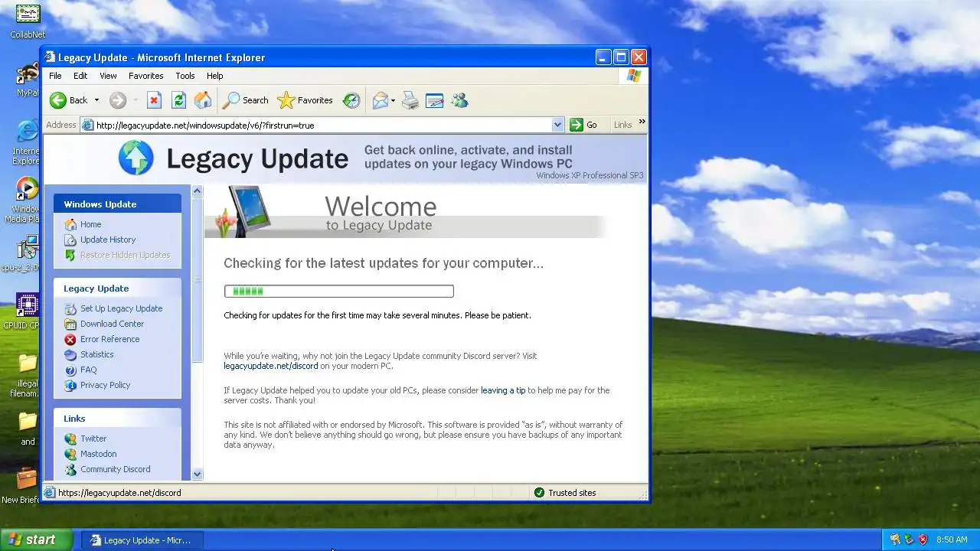
Task: Open the File menu
Action: coord(55,76)
